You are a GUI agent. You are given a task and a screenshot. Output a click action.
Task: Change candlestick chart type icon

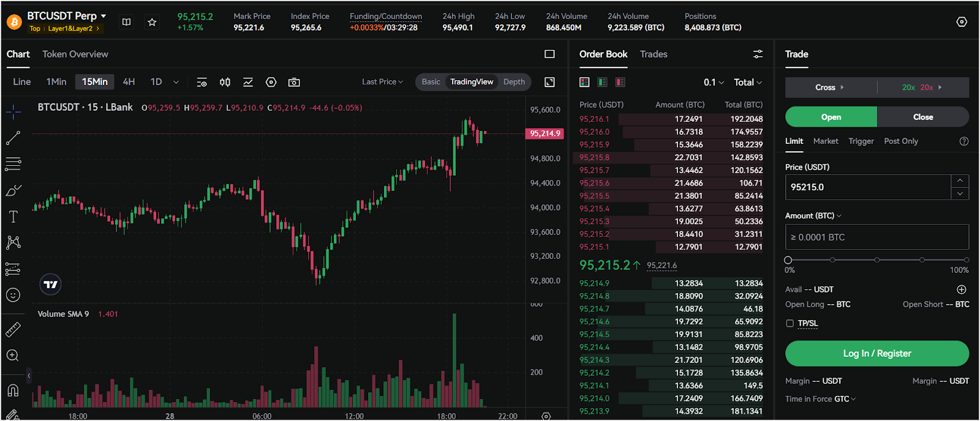(x=225, y=82)
